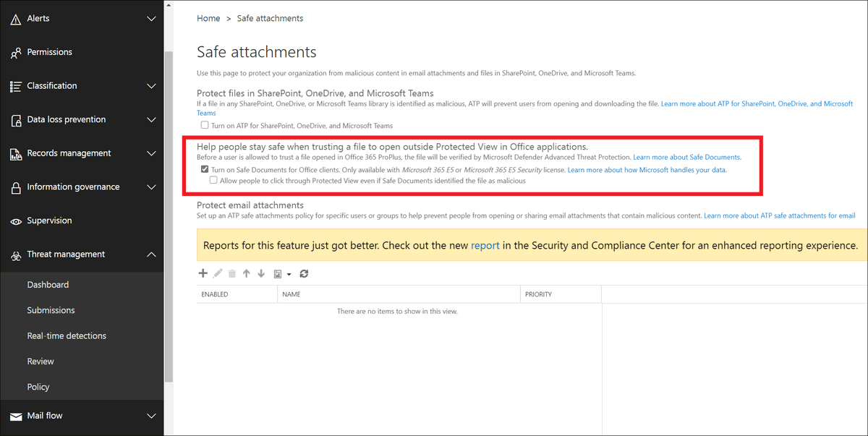Select the Supervision sidebar icon
Screen dimensions: 868x436
[15, 221]
